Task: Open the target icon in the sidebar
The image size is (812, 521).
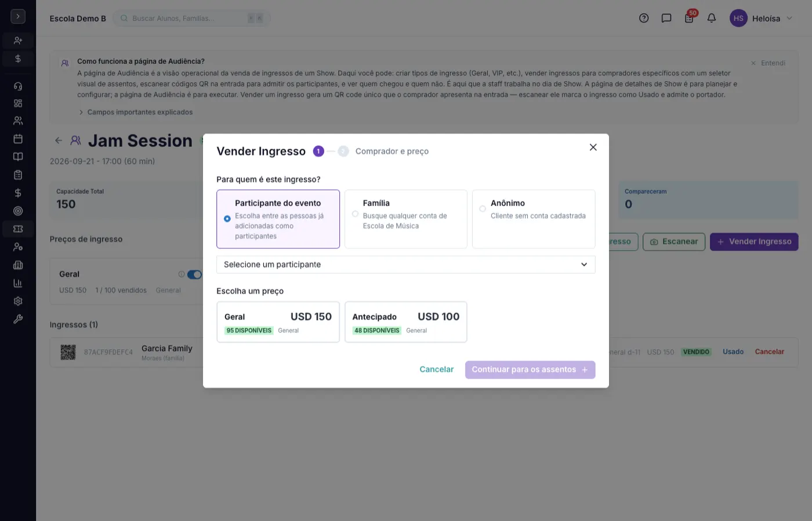Action: [18, 211]
